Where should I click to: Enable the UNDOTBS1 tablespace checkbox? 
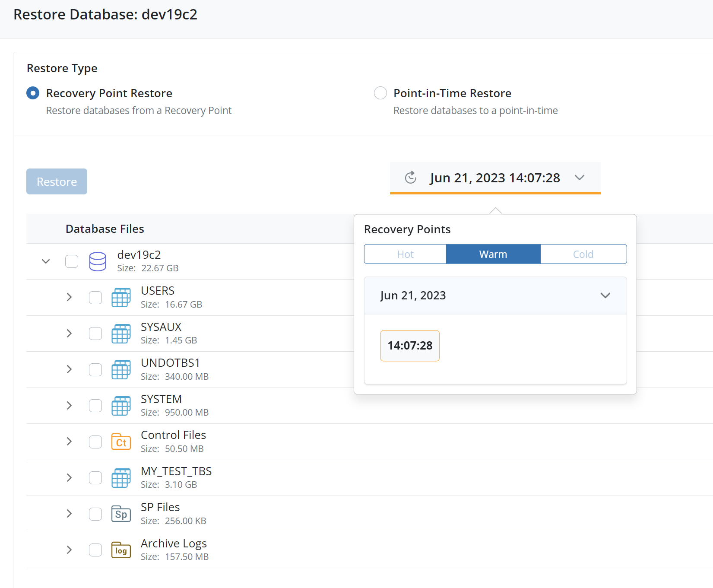click(95, 370)
